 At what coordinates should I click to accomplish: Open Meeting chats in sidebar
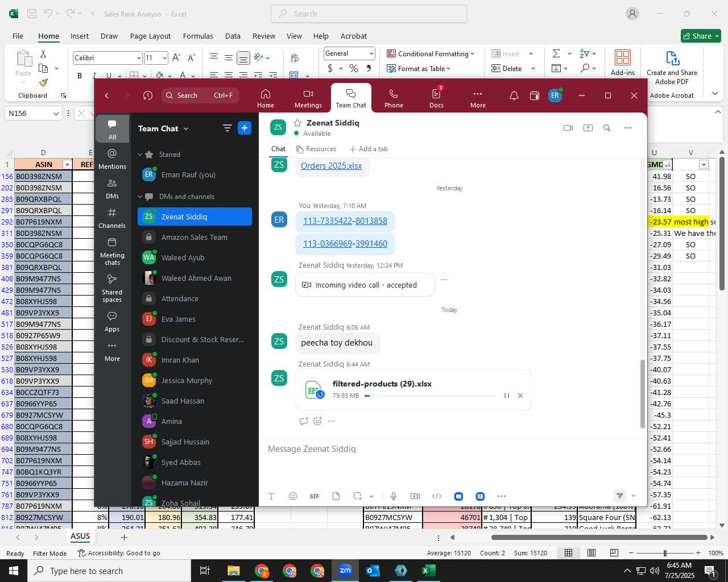click(112, 251)
